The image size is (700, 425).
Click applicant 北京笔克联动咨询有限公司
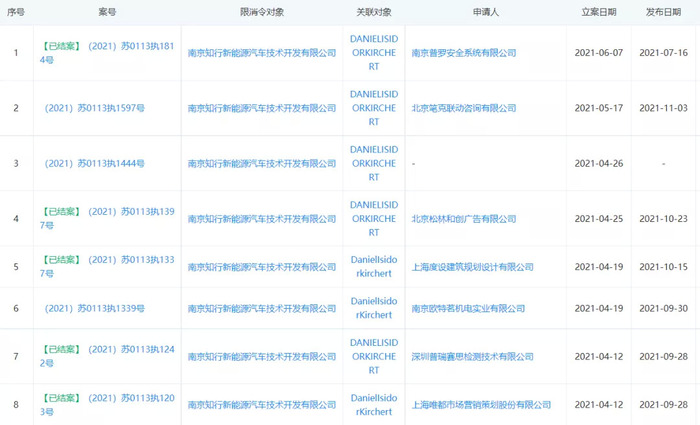[464, 108]
